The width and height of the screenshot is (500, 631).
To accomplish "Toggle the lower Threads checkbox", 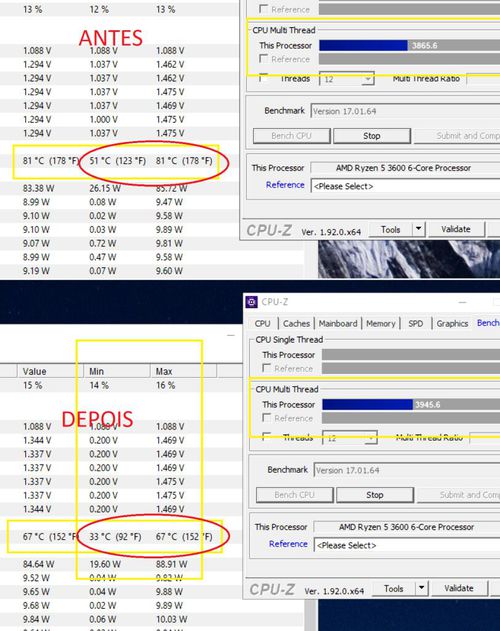I will (x=266, y=437).
